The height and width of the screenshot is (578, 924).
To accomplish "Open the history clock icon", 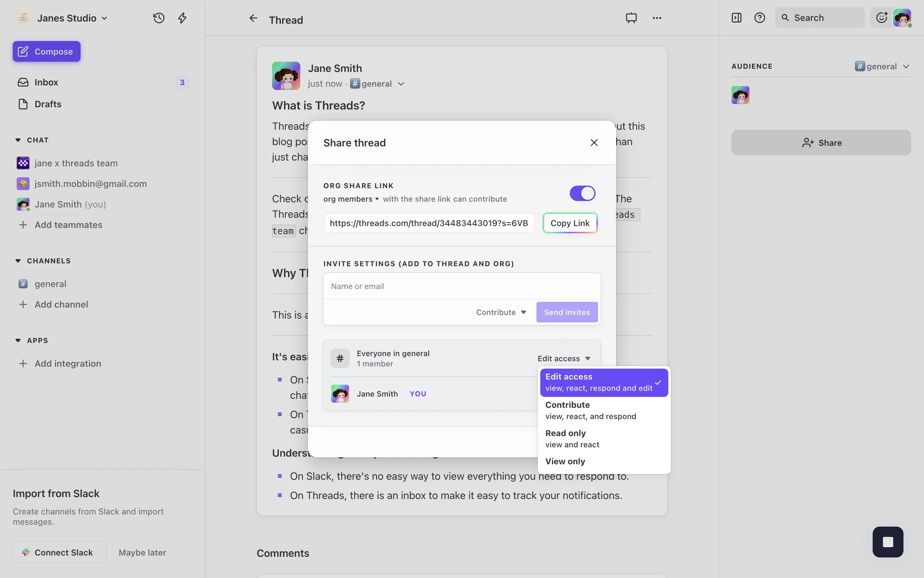I will coord(159,18).
